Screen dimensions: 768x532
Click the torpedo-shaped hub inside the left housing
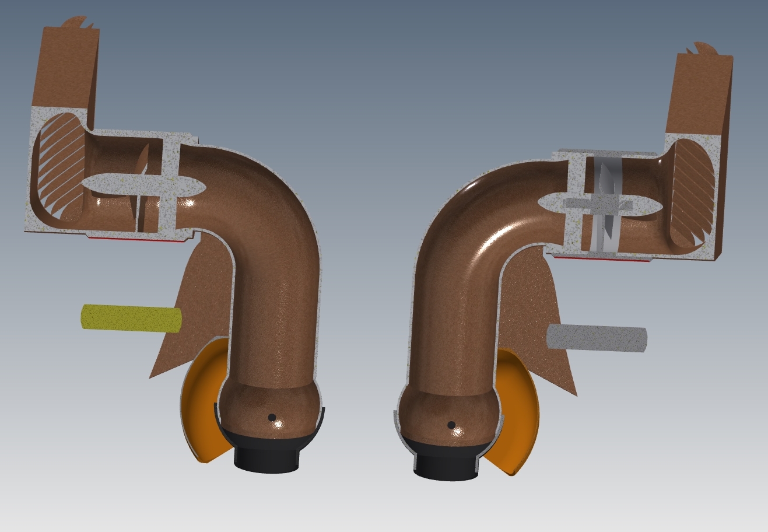(144, 185)
